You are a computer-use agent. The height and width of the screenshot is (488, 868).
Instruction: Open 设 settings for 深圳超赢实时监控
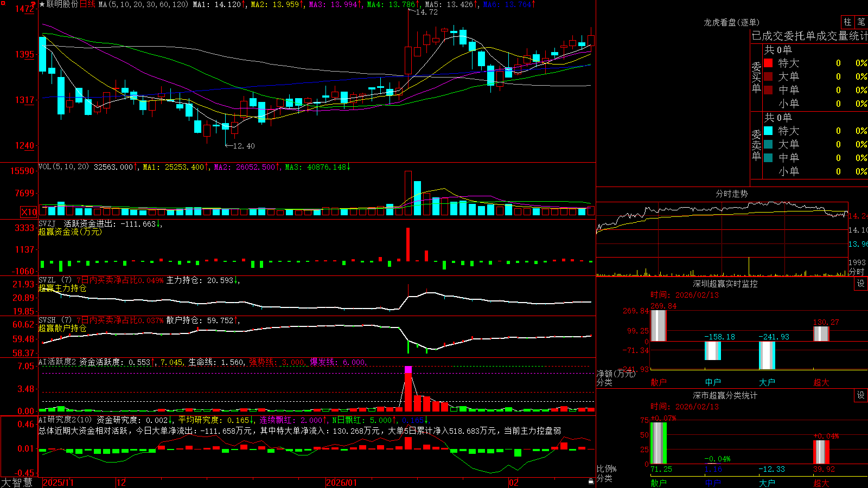point(861,284)
